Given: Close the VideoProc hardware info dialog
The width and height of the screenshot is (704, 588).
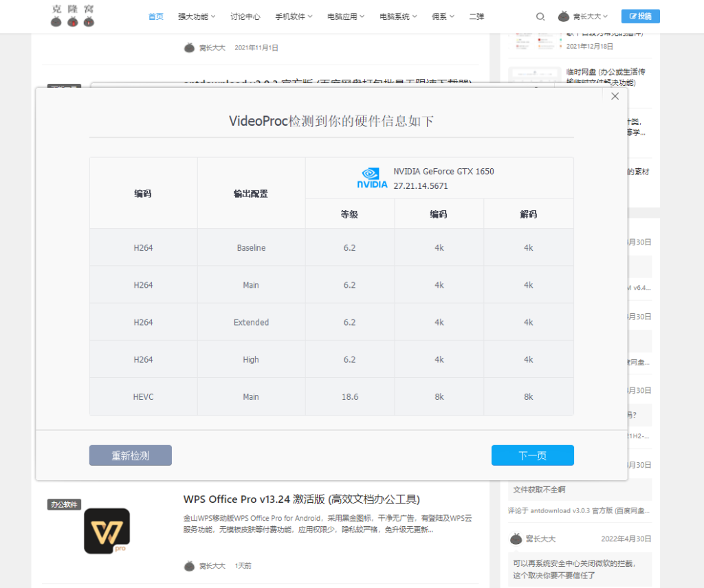Looking at the screenshot, I should point(615,96).
